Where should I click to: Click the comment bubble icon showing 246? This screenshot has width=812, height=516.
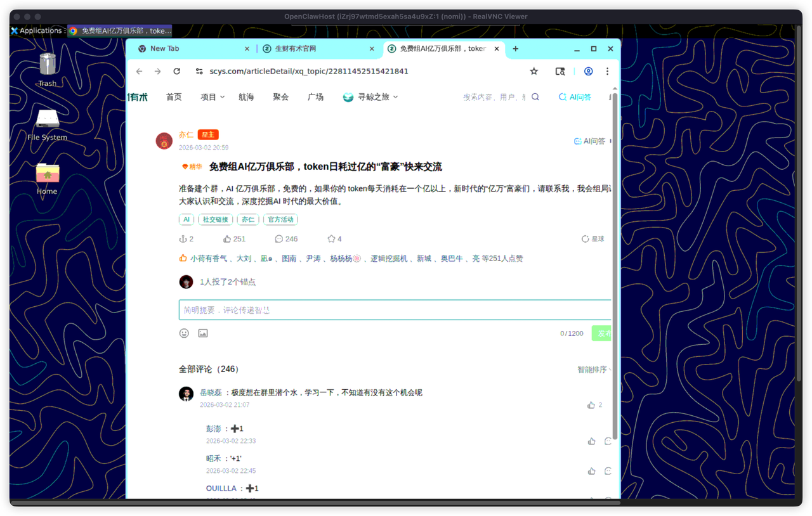click(278, 239)
